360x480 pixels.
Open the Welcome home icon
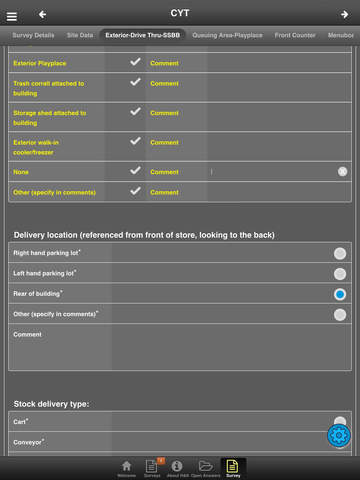pyautogui.click(x=126, y=468)
